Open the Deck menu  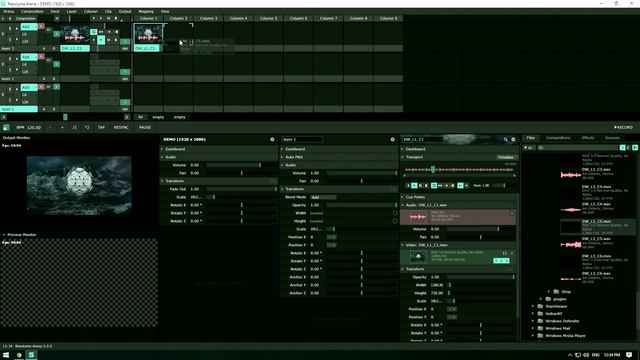click(55, 11)
